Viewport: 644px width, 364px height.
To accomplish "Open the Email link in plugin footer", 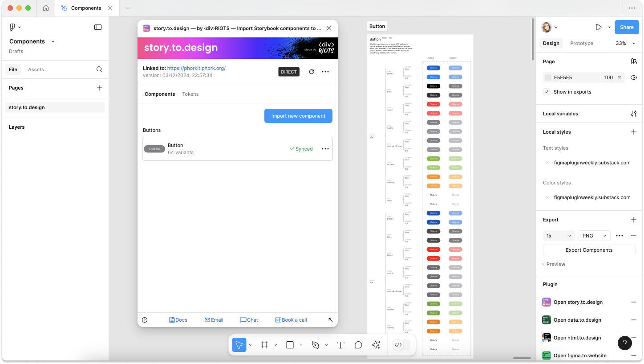I will (x=214, y=320).
